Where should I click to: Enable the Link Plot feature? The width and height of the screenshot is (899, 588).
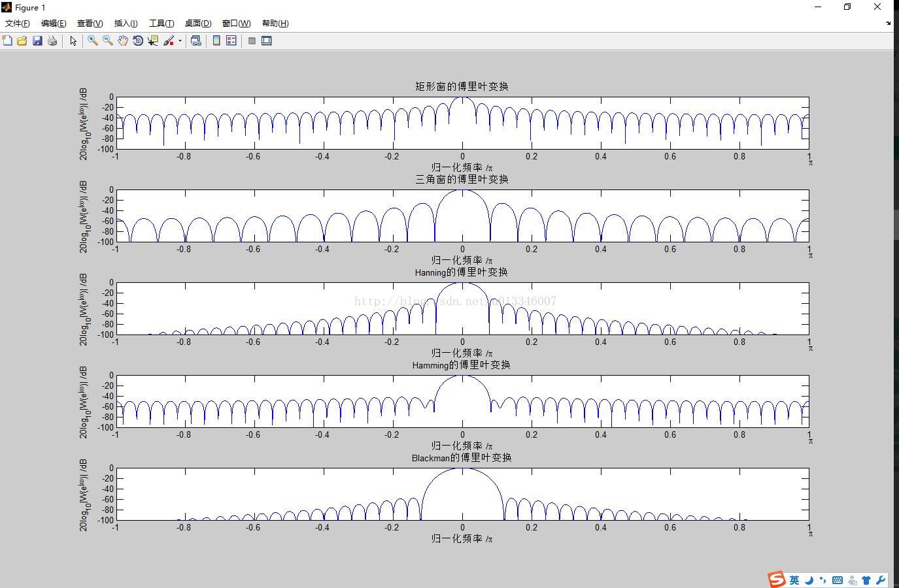click(x=195, y=40)
